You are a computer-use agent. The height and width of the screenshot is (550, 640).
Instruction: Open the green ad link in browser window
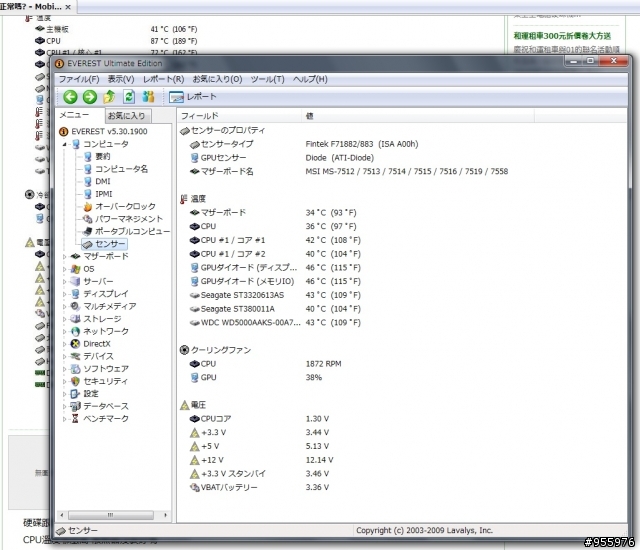(x=562, y=36)
